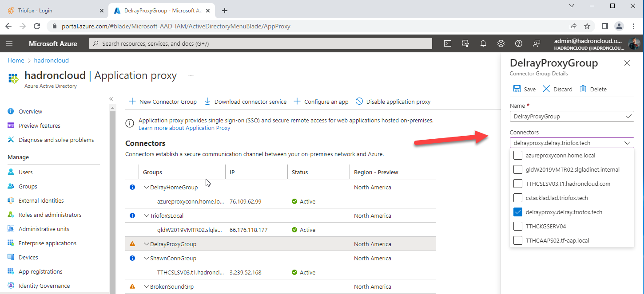
Task: Open Preview features
Action: click(x=39, y=125)
